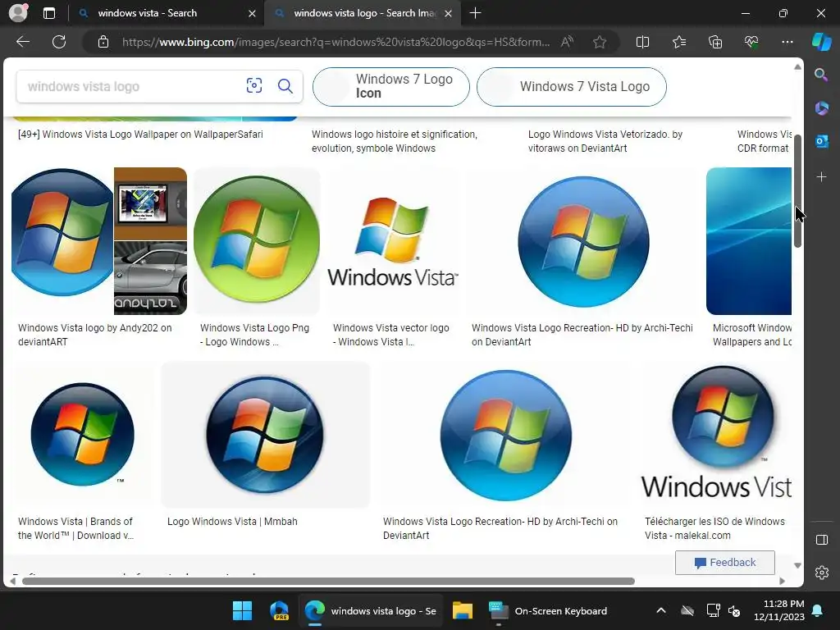Open the taskbar clock and date
This screenshot has height=630, width=840.
tap(779, 610)
